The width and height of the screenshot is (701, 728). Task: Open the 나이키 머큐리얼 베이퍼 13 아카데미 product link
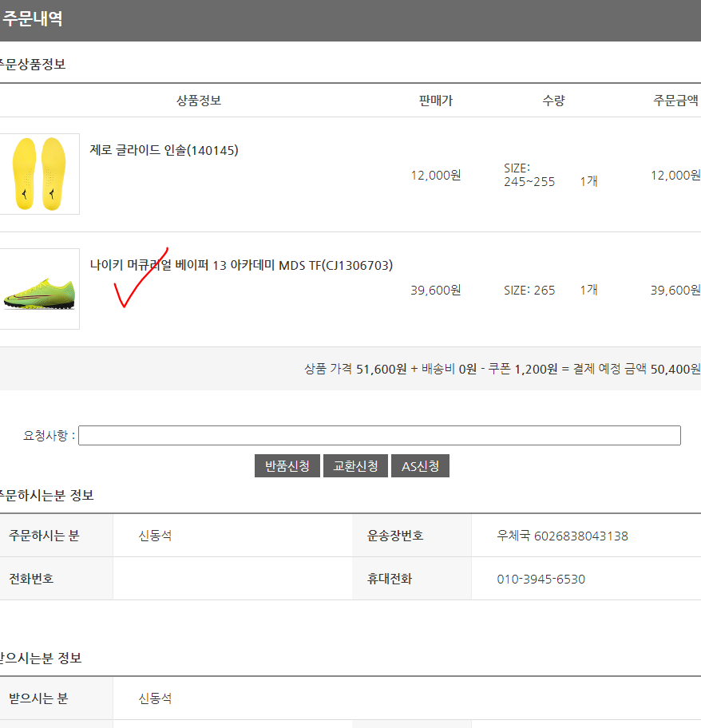click(x=241, y=265)
